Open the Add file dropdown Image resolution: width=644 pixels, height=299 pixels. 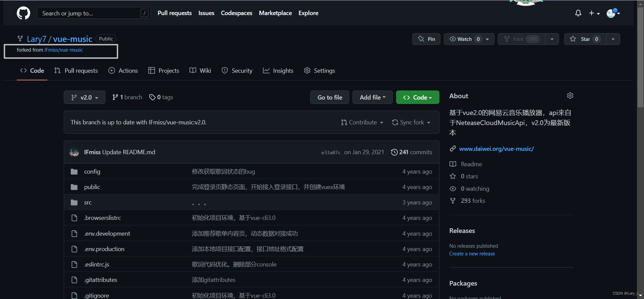pos(373,97)
